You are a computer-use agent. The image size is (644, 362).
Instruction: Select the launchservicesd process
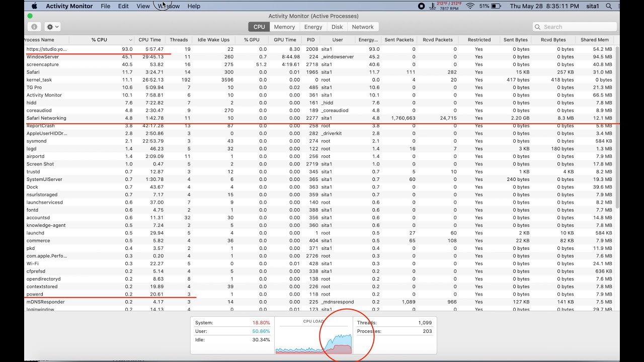coord(319,202)
